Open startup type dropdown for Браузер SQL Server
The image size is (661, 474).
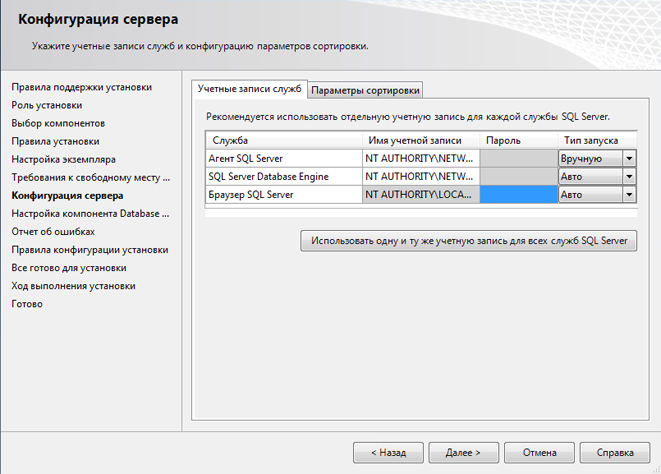coord(629,195)
